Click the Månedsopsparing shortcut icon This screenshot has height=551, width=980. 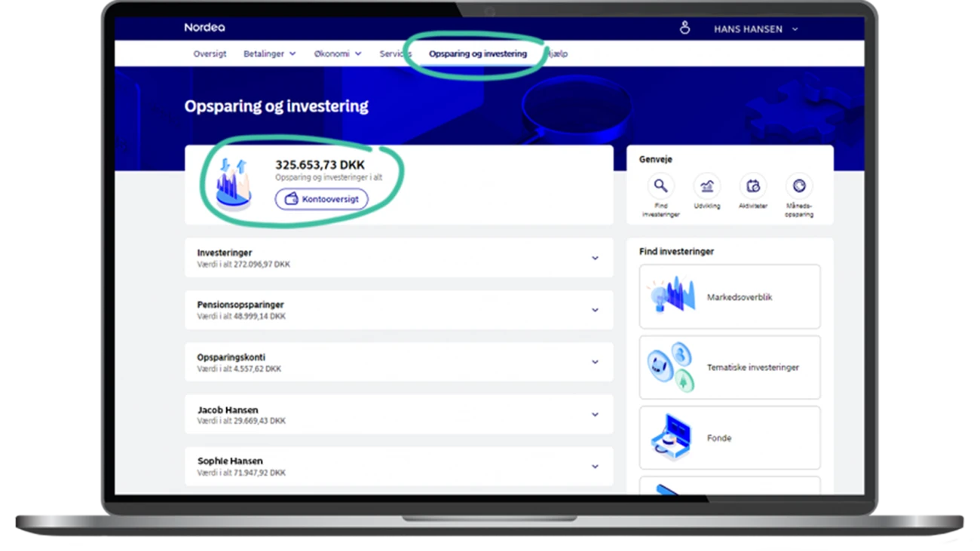799,185
